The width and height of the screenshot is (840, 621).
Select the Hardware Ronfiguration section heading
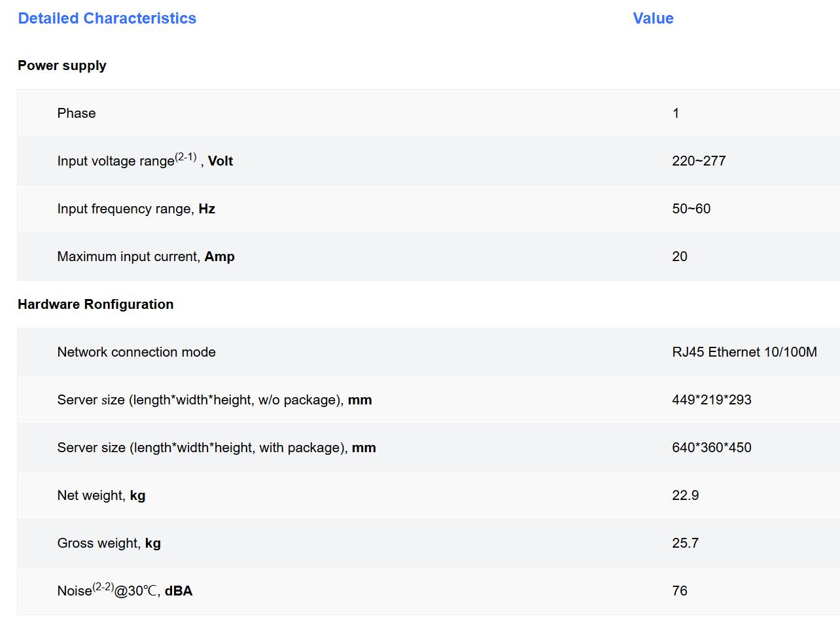tap(96, 304)
